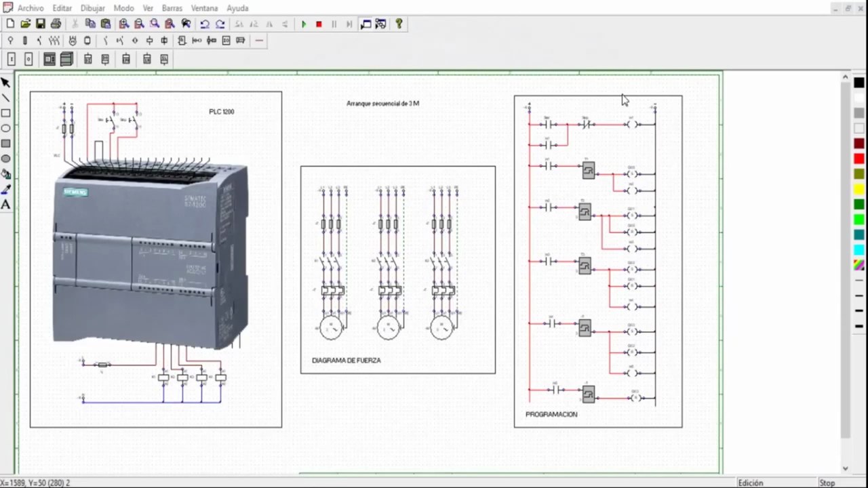Click the Stop status bar indicator

tap(827, 483)
